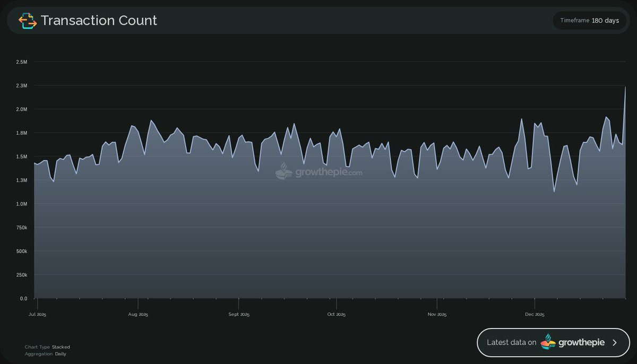Open the Timeframe 180 days selector
Viewport: 637px width, 364px height.
point(589,21)
